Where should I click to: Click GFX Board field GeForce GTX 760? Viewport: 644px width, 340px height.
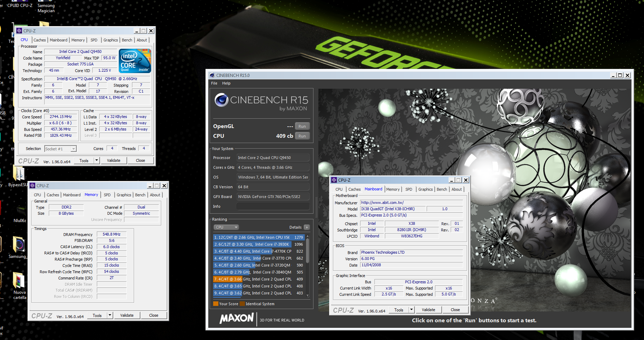click(x=273, y=197)
